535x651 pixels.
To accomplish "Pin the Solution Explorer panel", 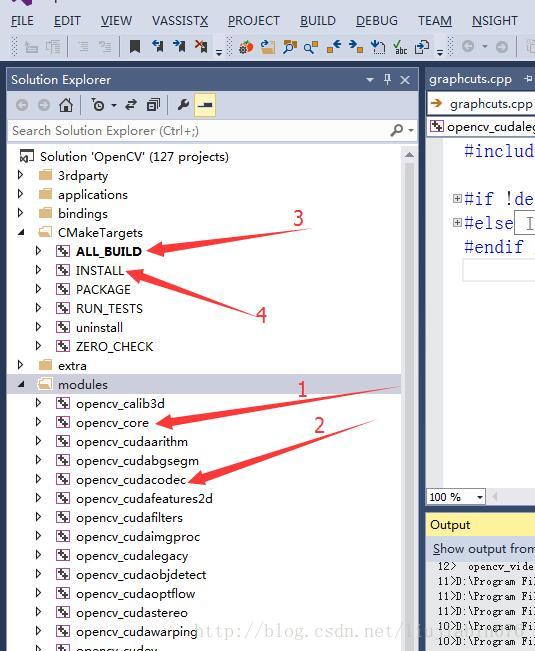I will tap(387, 79).
